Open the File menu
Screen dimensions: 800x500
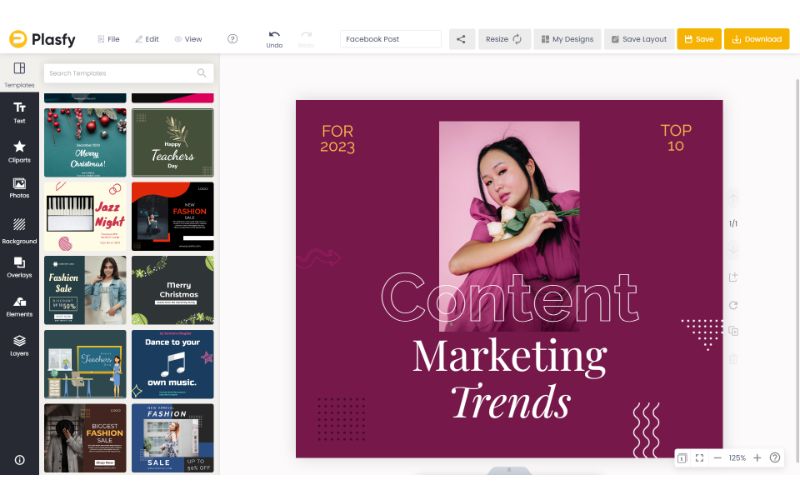tap(108, 39)
